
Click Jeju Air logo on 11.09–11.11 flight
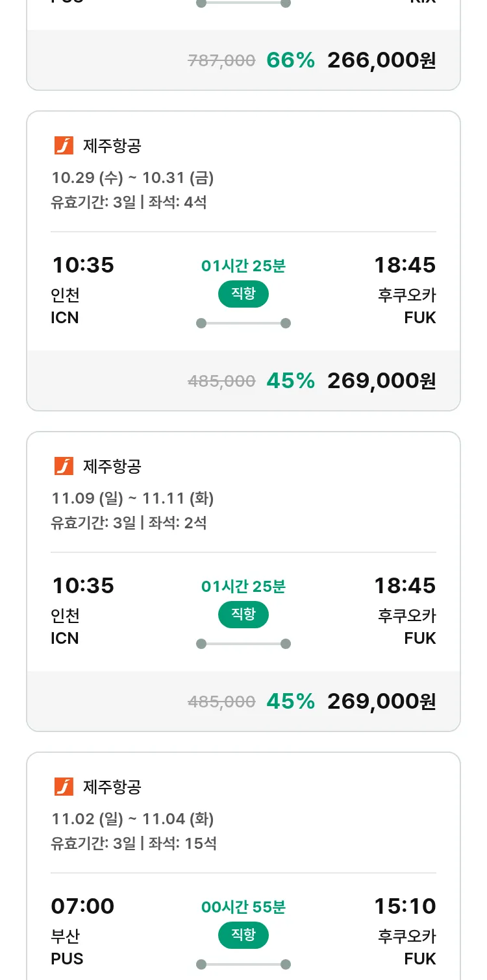point(64,466)
